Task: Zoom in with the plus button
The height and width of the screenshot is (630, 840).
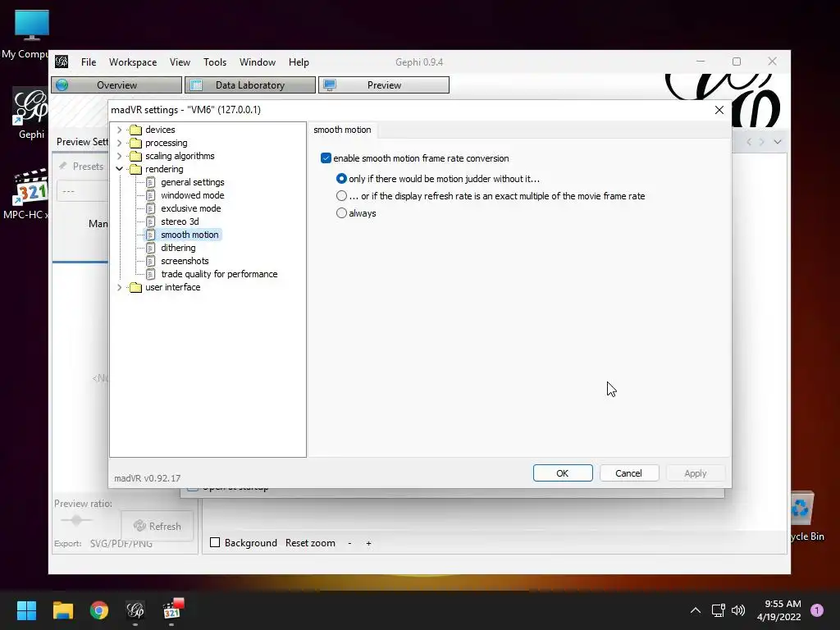Action: [x=368, y=543]
